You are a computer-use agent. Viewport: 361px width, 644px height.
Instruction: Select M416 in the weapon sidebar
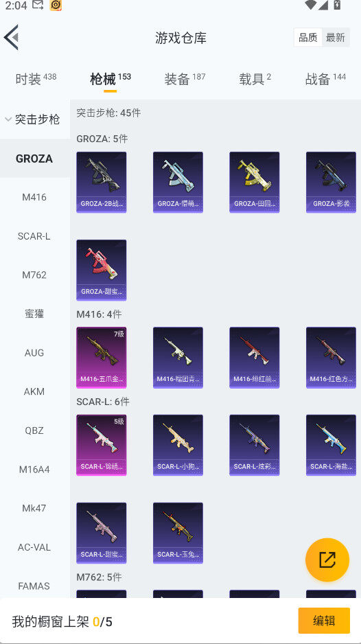34,197
